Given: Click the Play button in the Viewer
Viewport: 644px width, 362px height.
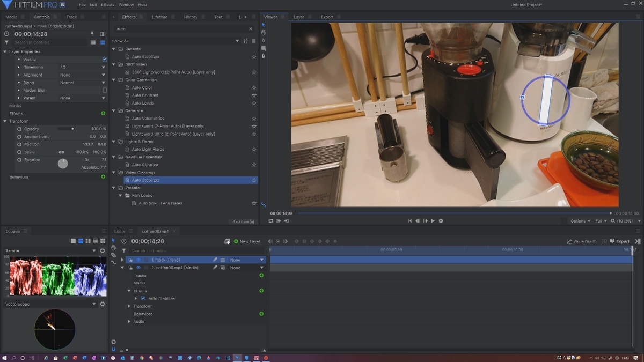Looking at the screenshot, I should tap(433, 221).
